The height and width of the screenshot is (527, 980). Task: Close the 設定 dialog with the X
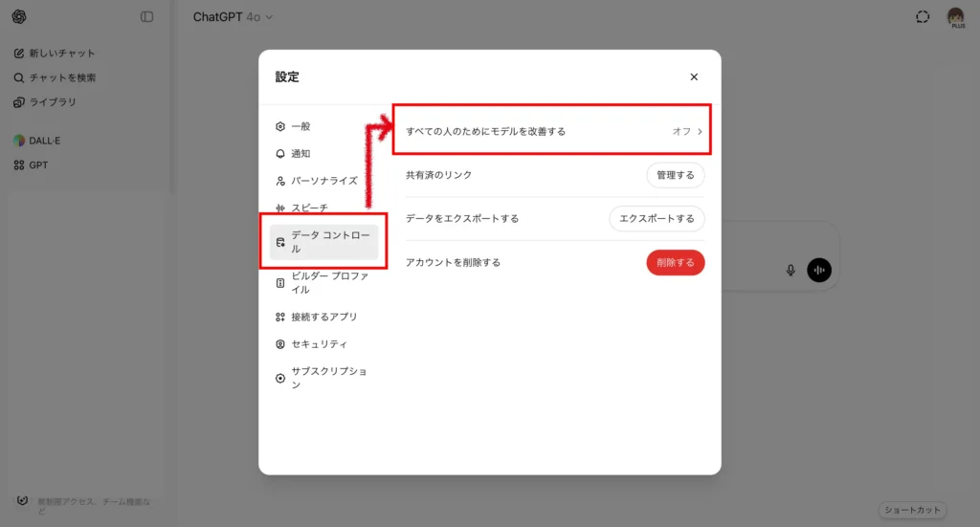point(694,77)
